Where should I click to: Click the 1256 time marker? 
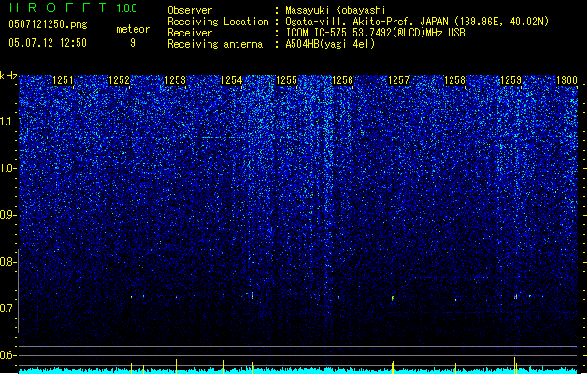coord(342,79)
